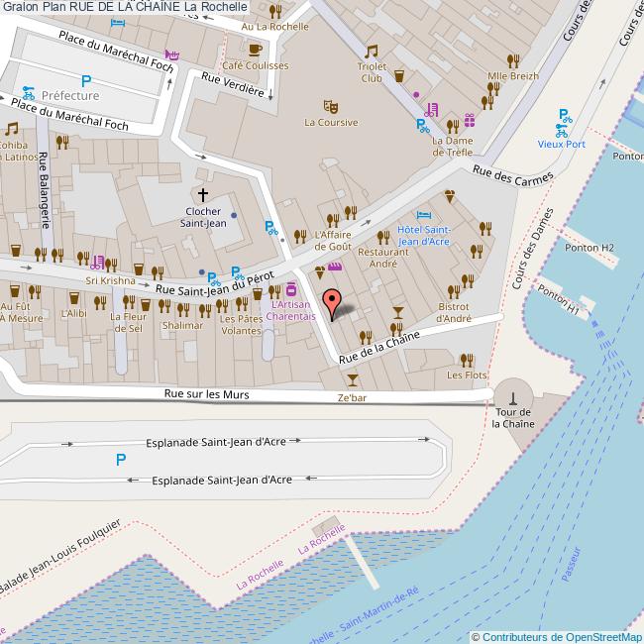644x644 pixels.
Task: Select the Hôtel Saint-Jean d'Acre bed icon
Action: coord(424,214)
